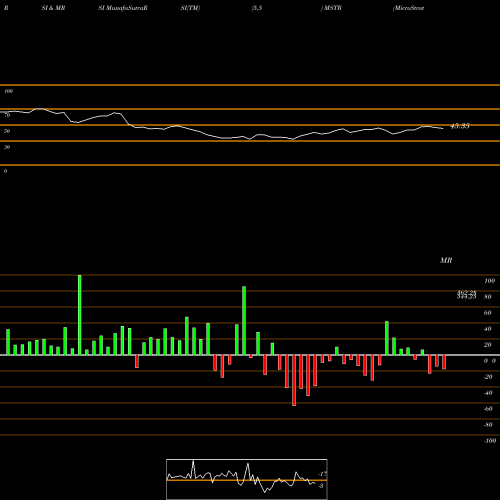Click the MR axis label -40
This screenshot has height=500, width=500.
pyautogui.click(x=488, y=393)
